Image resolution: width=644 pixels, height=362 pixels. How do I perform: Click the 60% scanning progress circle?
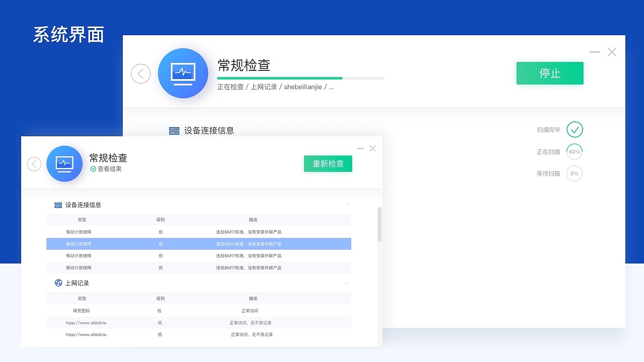[575, 151]
